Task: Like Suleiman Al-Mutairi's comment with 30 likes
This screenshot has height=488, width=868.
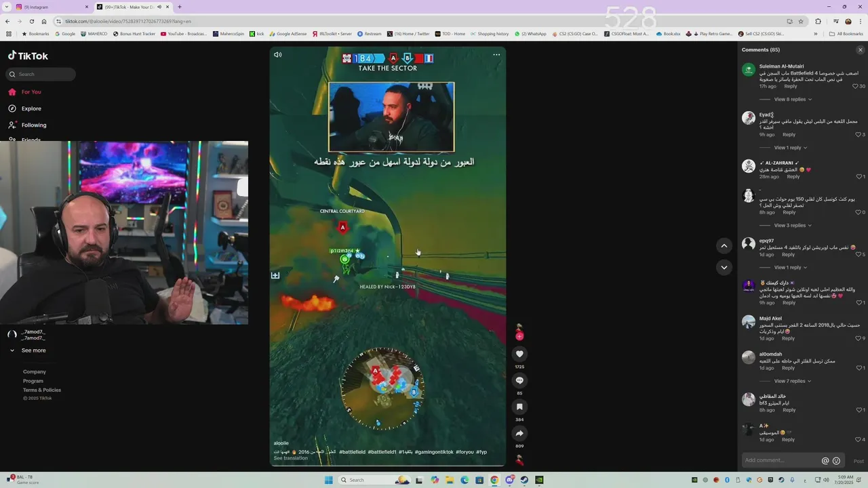Action: point(856,86)
